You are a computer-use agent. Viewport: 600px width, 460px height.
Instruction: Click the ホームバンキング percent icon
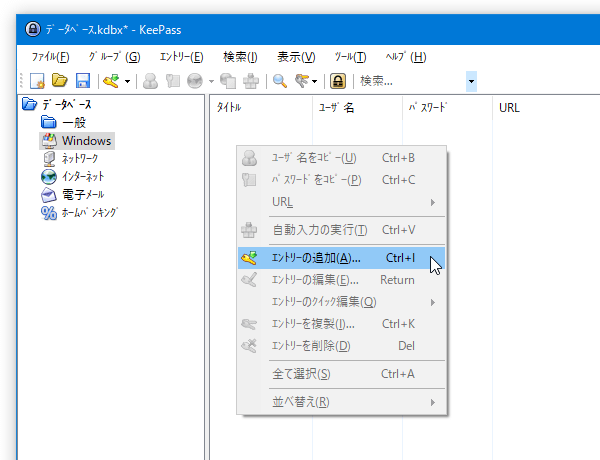click(49, 213)
